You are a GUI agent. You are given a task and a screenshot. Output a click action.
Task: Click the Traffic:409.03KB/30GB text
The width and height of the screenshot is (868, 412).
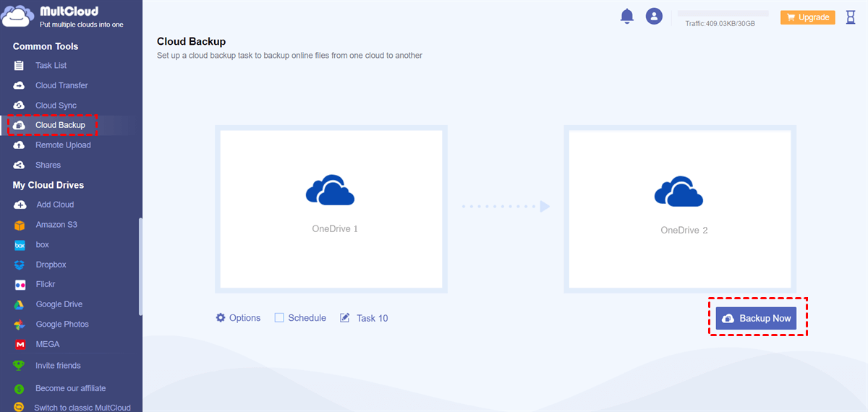pos(720,24)
